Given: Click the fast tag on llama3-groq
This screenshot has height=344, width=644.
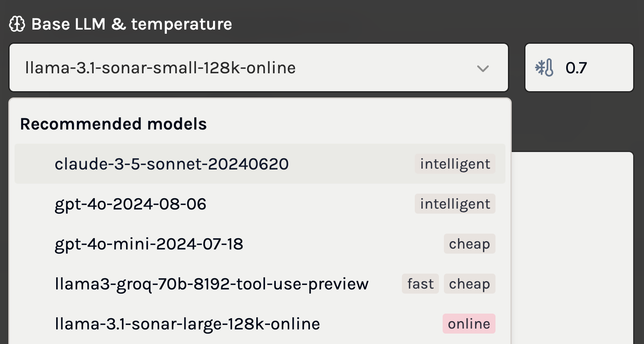Looking at the screenshot, I should point(420,284).
